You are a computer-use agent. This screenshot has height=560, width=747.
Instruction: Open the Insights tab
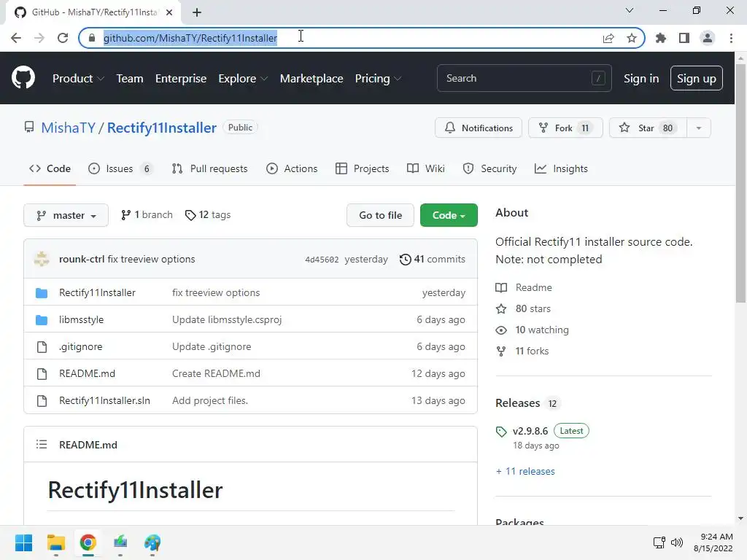pyautogui.click(x=561, y=168)
